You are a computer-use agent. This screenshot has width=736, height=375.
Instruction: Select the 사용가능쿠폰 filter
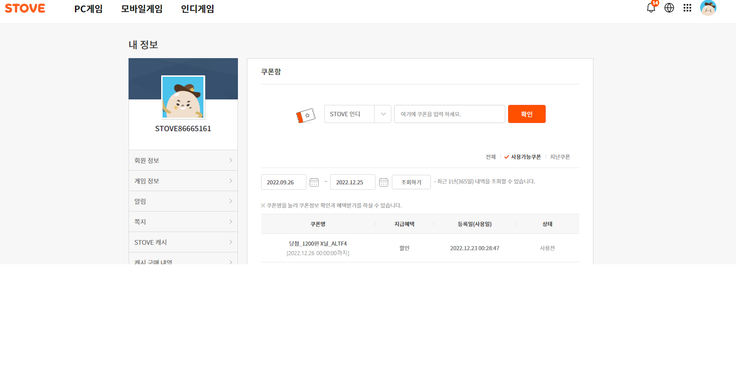pos(522,157)
